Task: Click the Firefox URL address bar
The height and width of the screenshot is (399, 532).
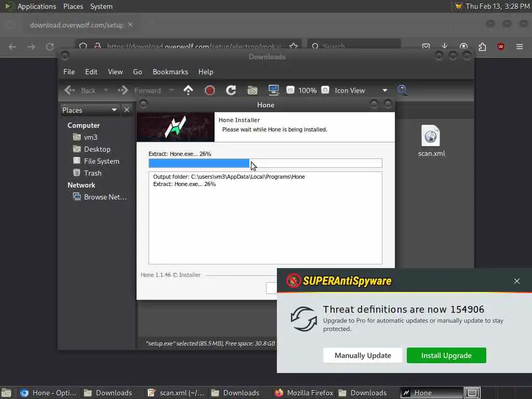Action: coord(188,46)
